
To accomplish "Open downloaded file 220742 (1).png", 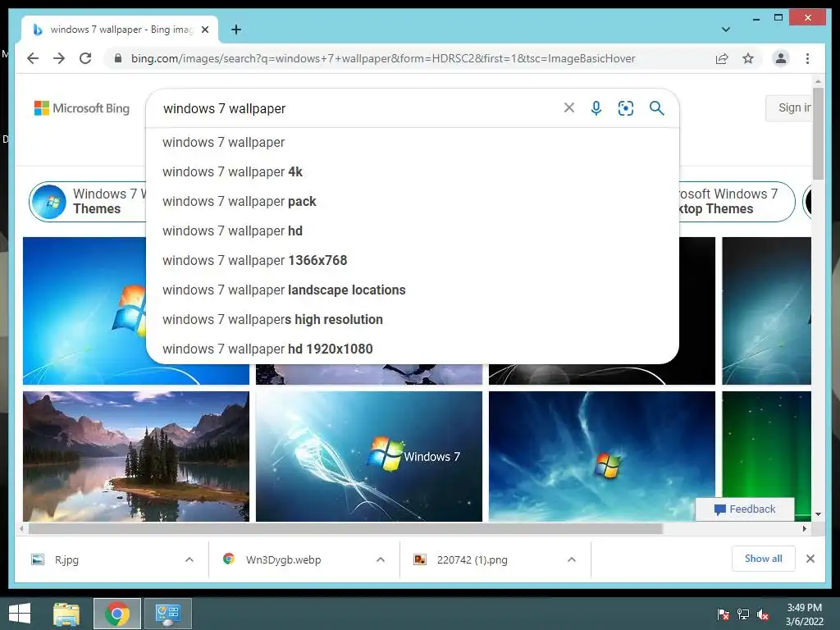I will [472, 559].
